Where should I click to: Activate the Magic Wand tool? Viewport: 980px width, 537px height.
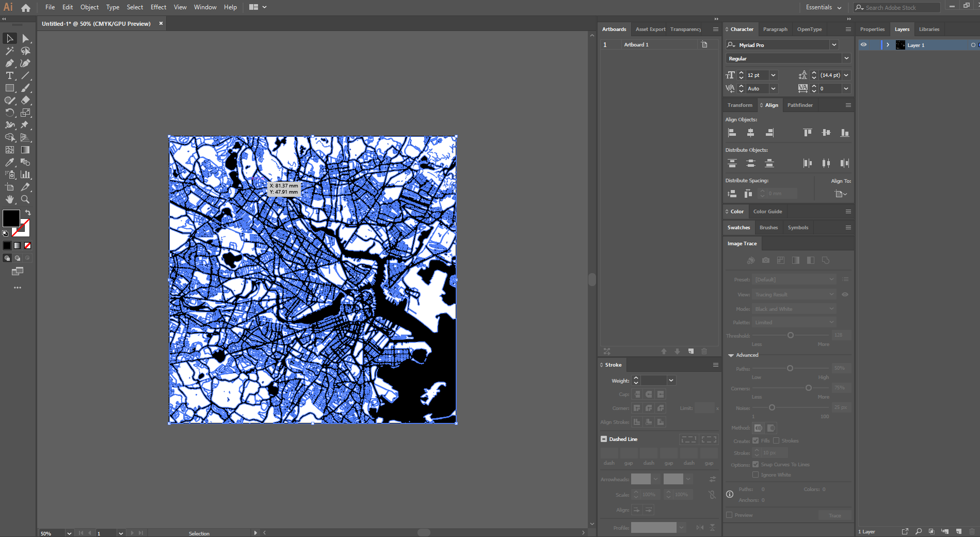[x=9, y=51]
